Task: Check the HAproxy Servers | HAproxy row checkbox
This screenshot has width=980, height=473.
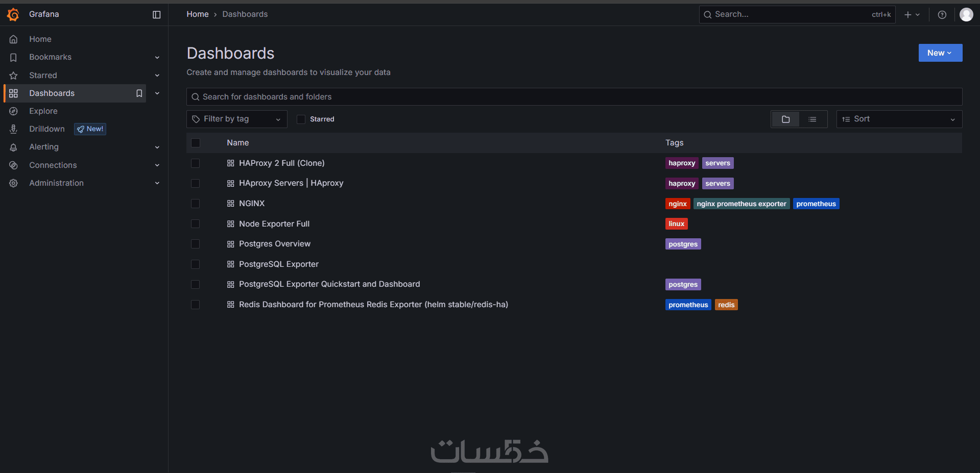Action: click(196, 183)
